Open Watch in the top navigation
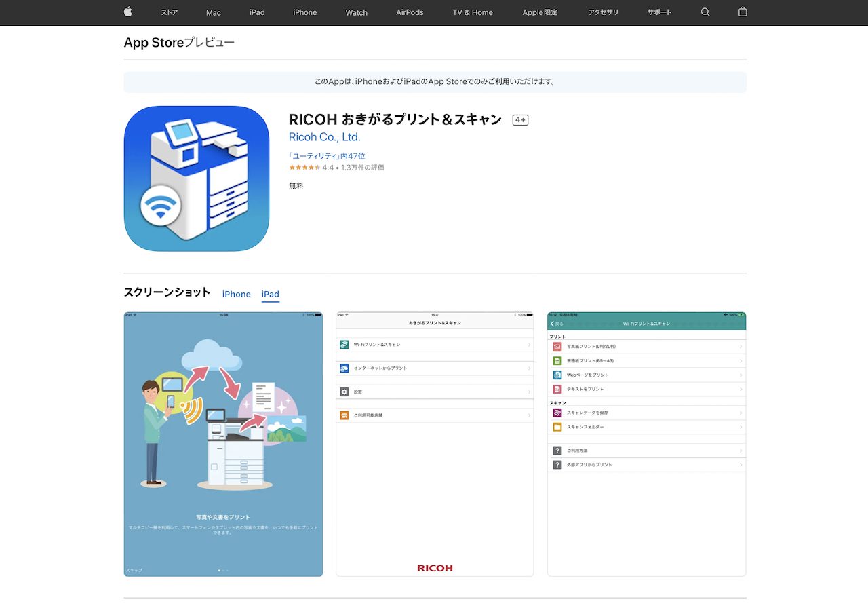 [x=357, y=12]
